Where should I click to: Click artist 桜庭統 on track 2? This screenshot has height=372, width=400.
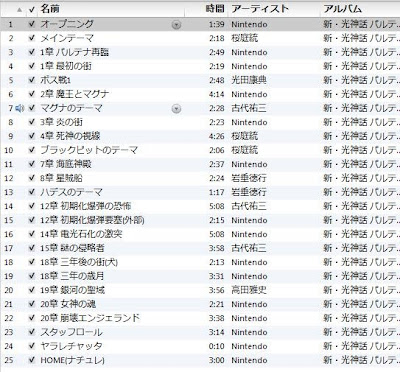tap(245, 38)
